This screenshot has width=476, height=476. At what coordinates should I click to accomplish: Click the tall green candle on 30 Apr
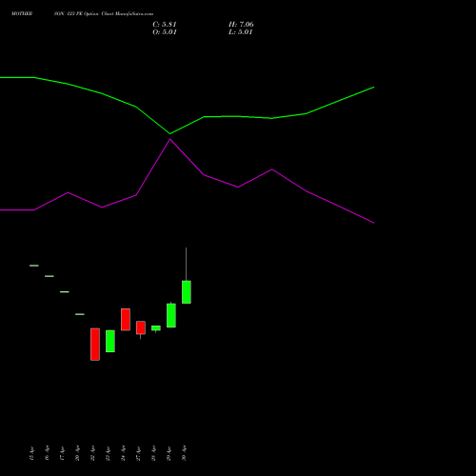coord(187,292)
